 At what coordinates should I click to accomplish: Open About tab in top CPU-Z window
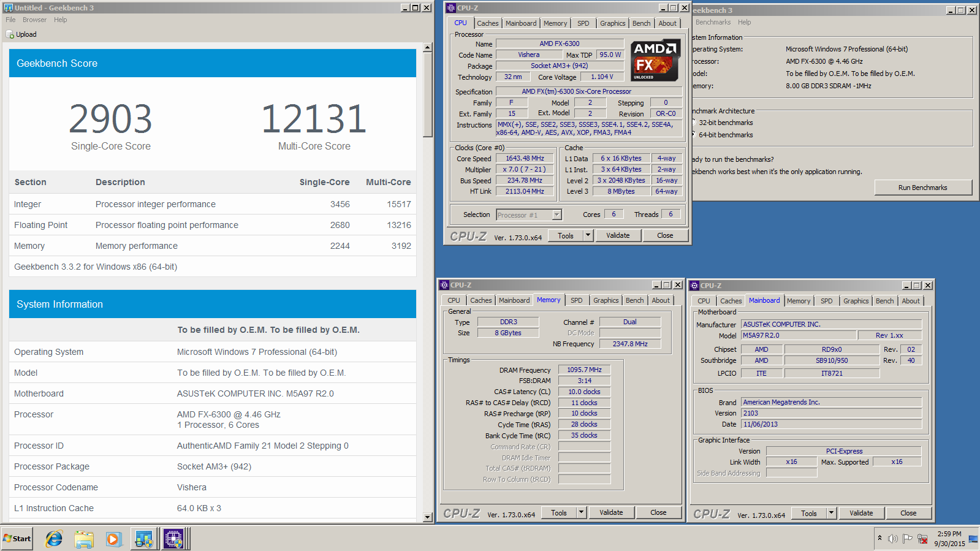(x=667, y=23)
